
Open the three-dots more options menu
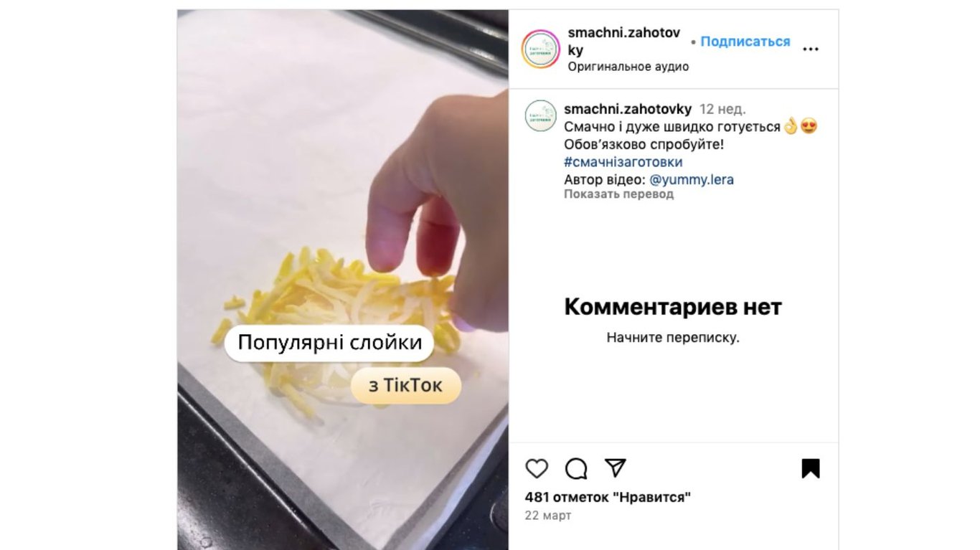[811, 49]
